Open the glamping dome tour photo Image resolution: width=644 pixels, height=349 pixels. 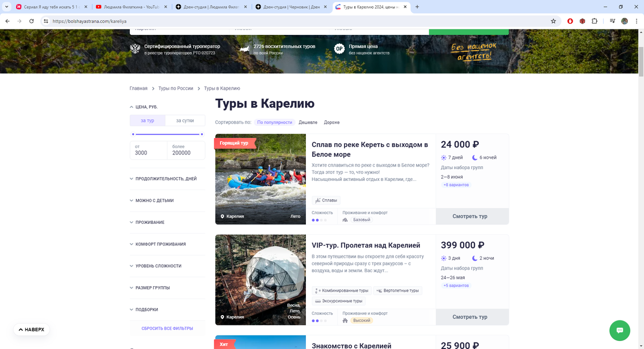click(260, 280)
